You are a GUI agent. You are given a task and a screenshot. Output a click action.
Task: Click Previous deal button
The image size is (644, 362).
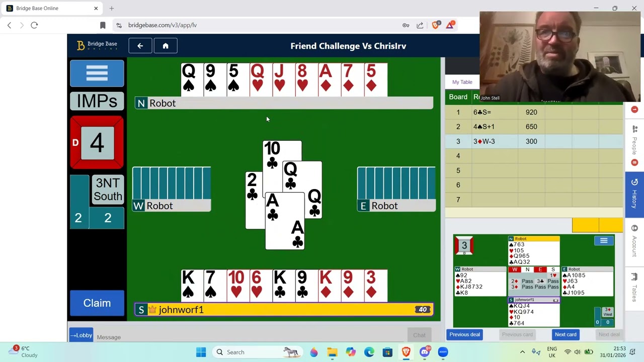pyautogui.click(x=465, y=334)
